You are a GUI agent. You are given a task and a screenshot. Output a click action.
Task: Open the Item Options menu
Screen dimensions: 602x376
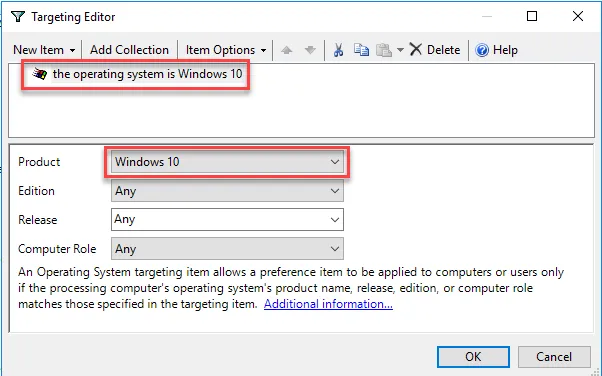click(226, 50)
